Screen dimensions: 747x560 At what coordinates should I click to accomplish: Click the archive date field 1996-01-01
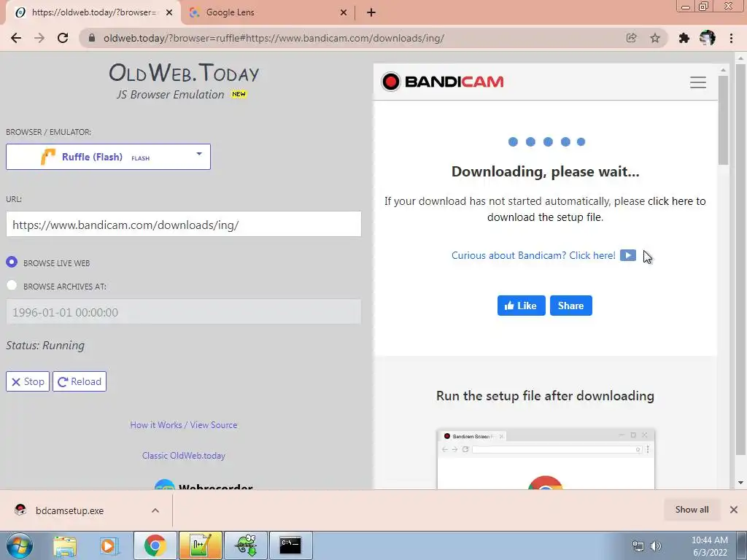[x=183, y=312]
